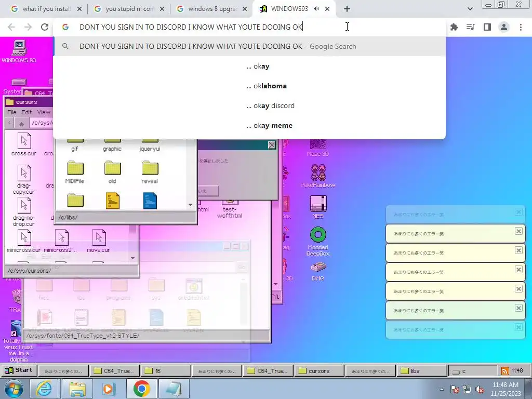Screen dimensions: 532x399
Task: Open the graphic folder in libs window
Action: pyautogui.click(x=112, y=145)
